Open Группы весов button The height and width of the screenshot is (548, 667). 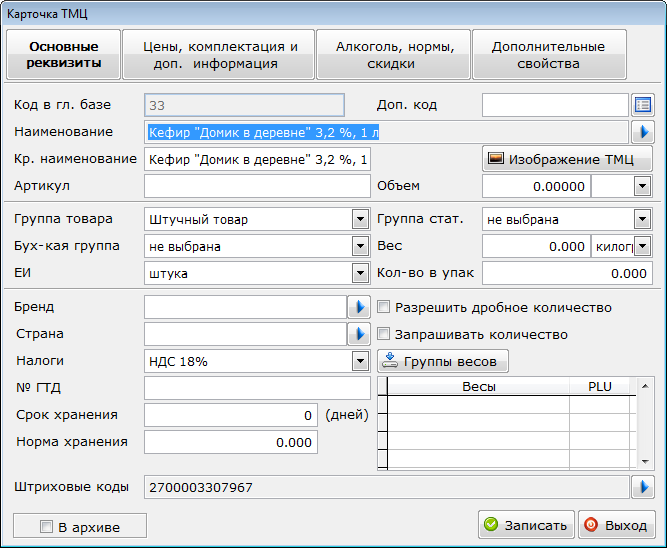click(442, 361)
